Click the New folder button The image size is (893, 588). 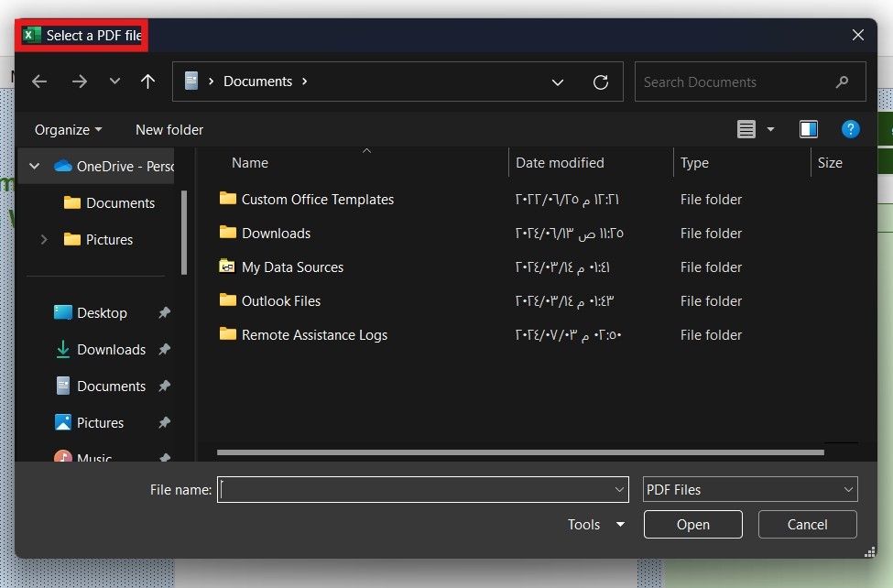tap(169, 130)
